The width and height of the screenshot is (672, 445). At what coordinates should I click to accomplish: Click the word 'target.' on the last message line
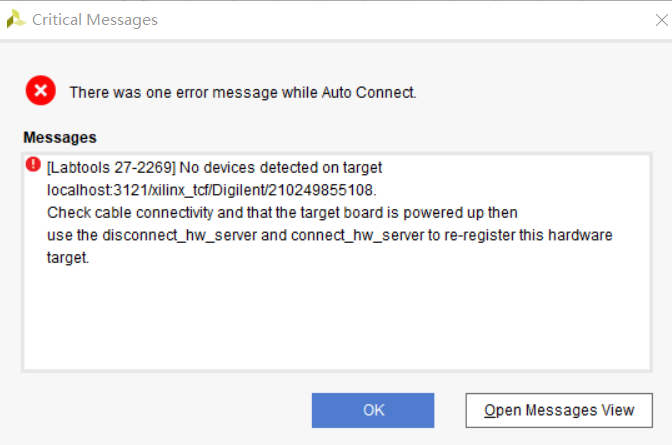[x=68, y=258]
